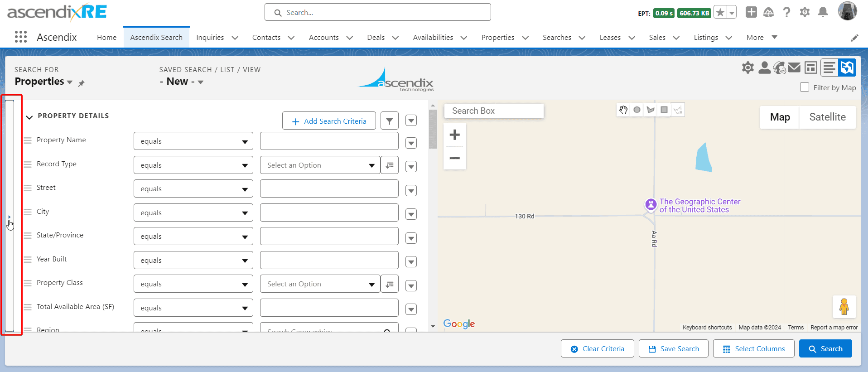Open Ascendix Search settings gear
868x372 pixels.
click(748, 68)
